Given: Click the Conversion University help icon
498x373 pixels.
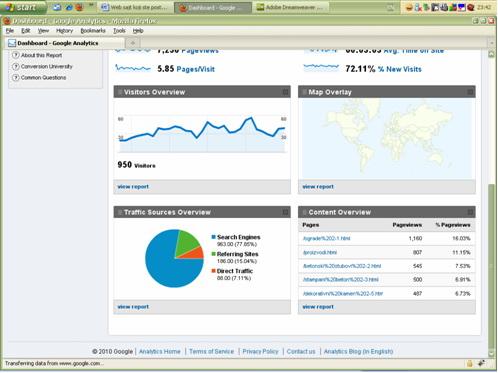Looking at the screenshot, I should 16,66.
